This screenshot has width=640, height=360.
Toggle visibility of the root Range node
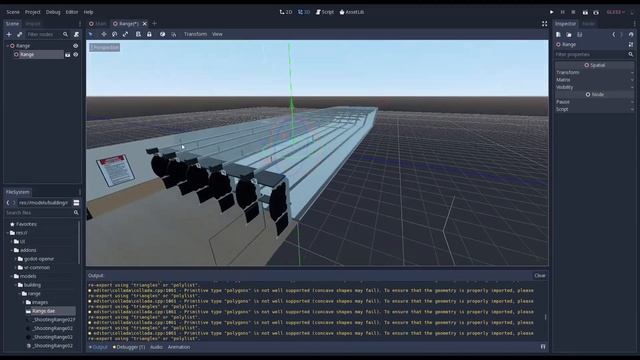pyautogui.click(x=76, y=46)
